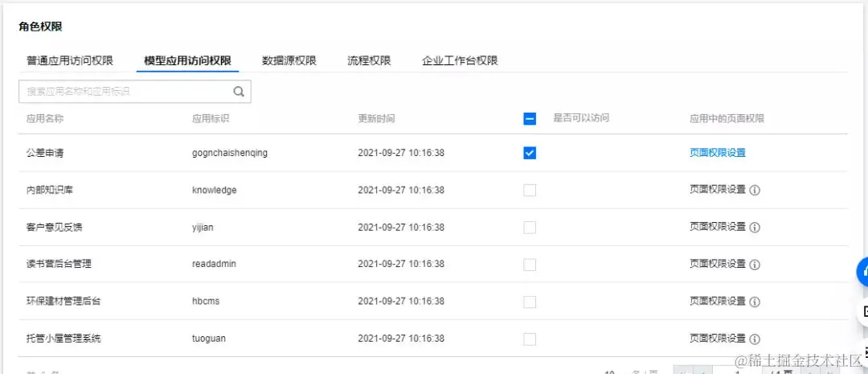Open 页面权限设置 link for 公差申请
This screenshot has height=374, width=868.
718,153
